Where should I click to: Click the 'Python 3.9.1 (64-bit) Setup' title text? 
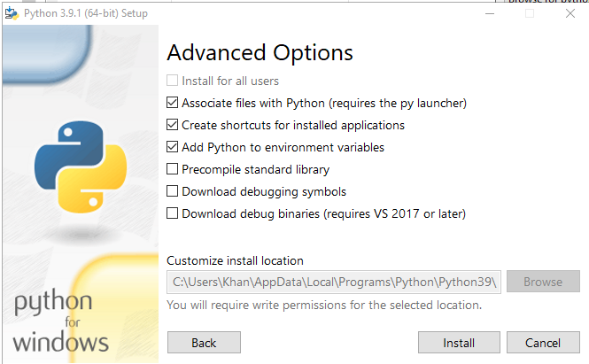86,13
